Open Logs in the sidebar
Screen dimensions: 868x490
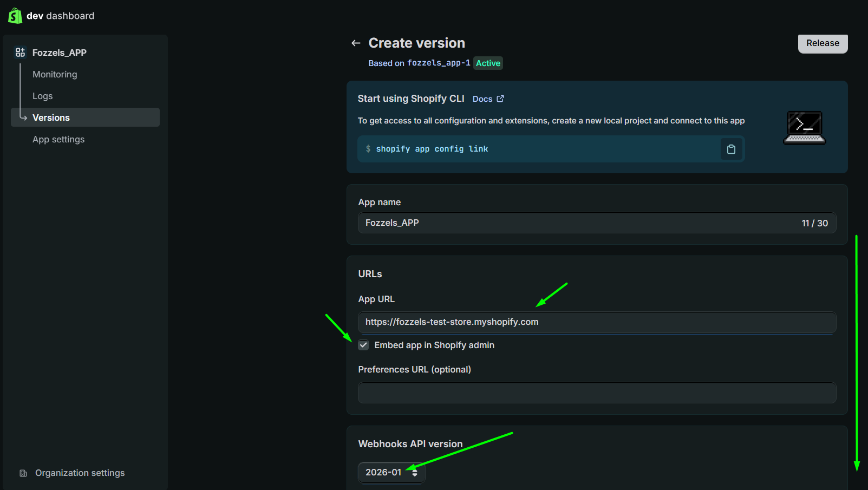[x=42, y=96]
